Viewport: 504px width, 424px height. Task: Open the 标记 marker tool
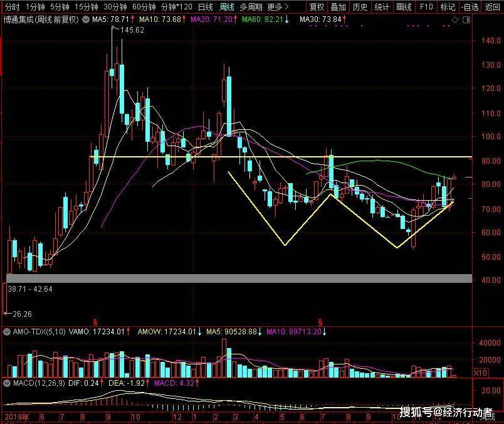[448, 7]
